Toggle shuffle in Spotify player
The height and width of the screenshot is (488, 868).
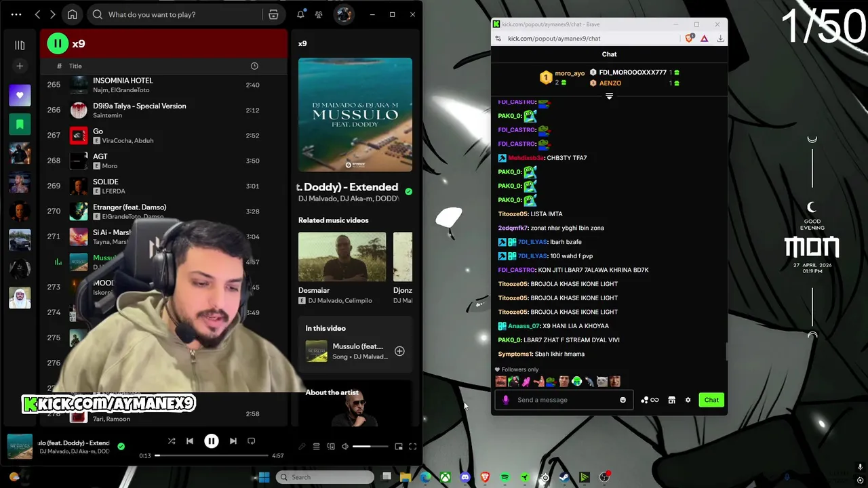point(172,441)
